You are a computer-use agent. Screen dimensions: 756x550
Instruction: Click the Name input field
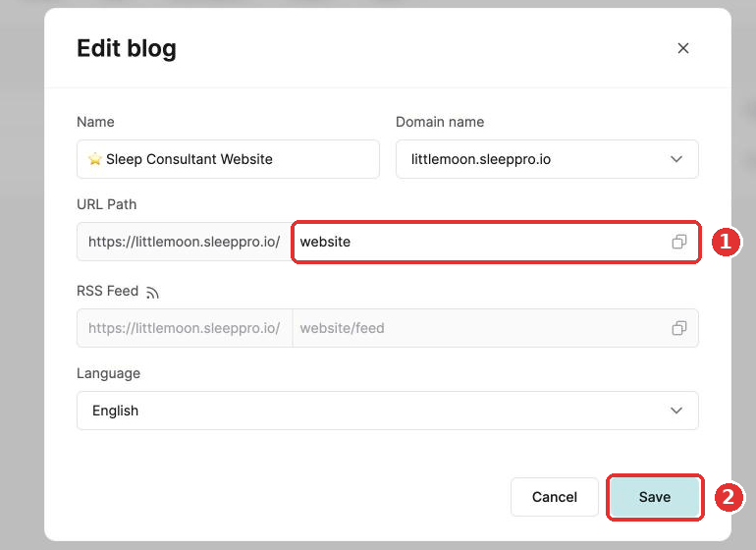tap(228, 159)
